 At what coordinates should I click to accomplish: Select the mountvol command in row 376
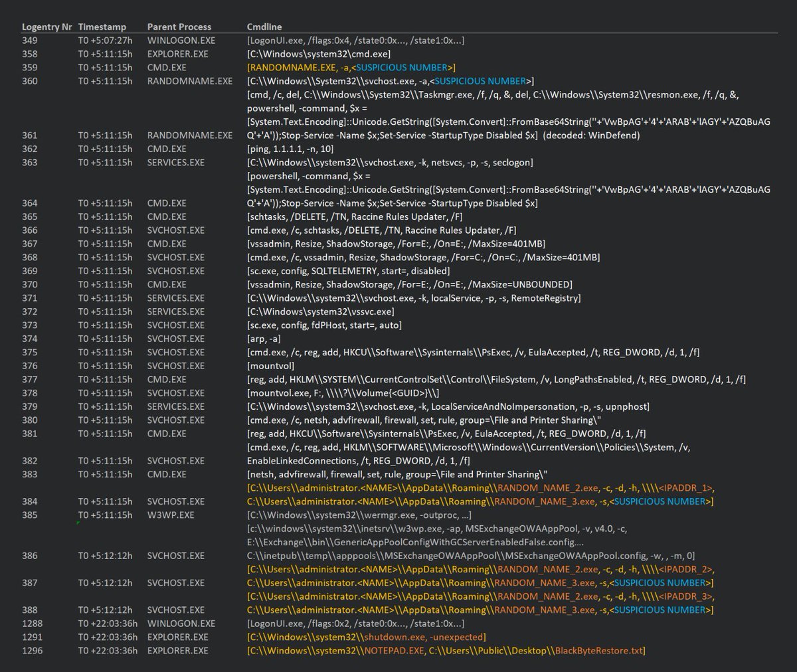(x=270, y=367)
